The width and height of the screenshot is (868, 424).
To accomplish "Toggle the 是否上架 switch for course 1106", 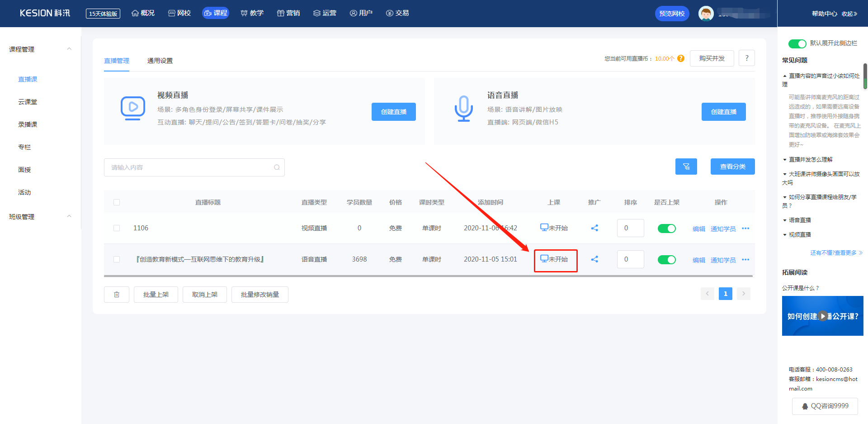I will point(666,229).
